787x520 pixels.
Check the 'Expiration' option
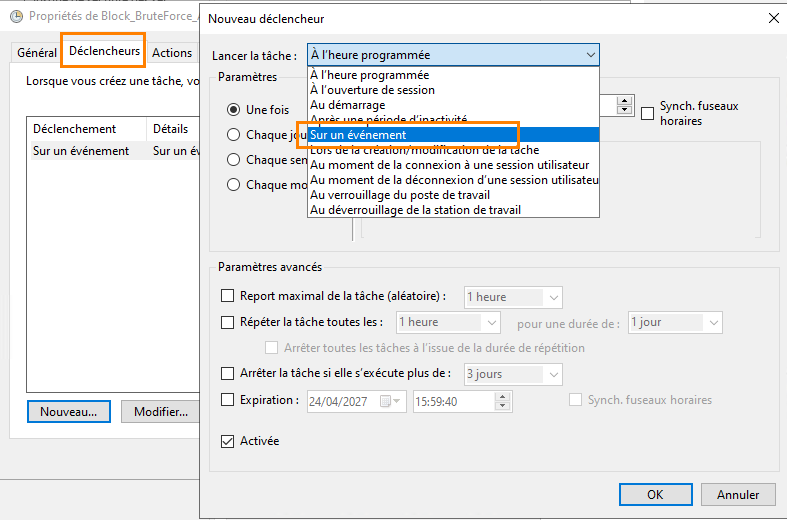click(227, 400)
